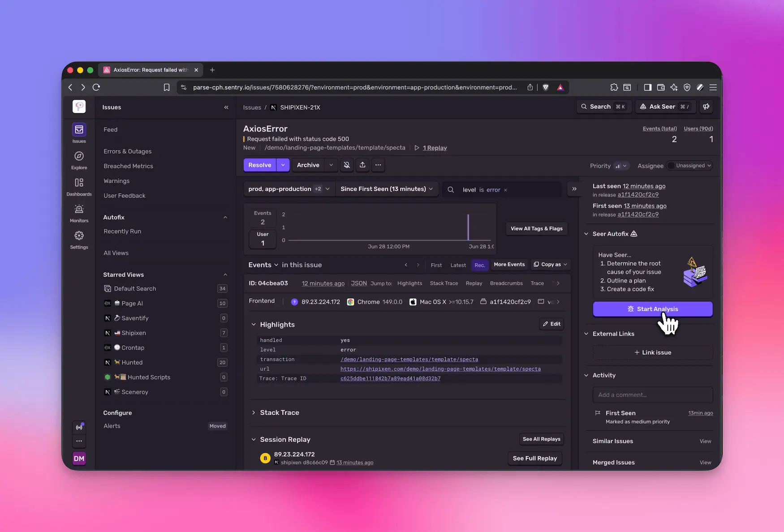This screenshot has height=532, width=784.
Task: Open Settings gear in the sidebar
Action: (79, 236)
